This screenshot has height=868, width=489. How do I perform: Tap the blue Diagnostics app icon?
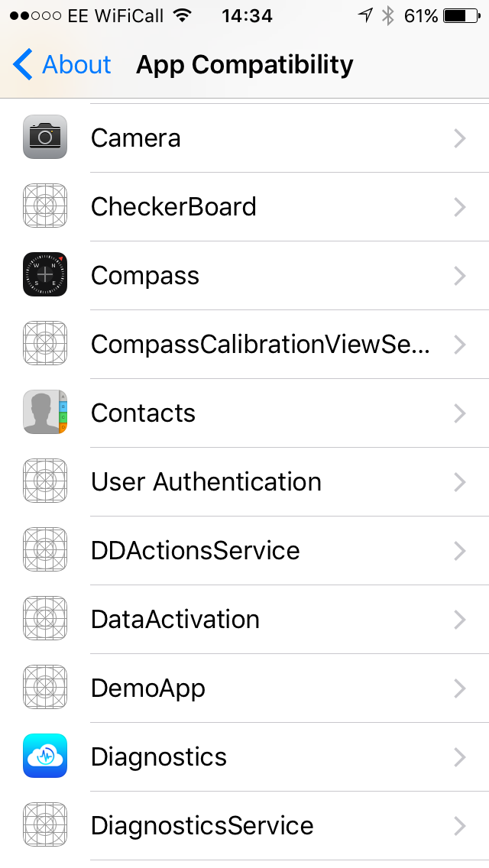[45, 756]
